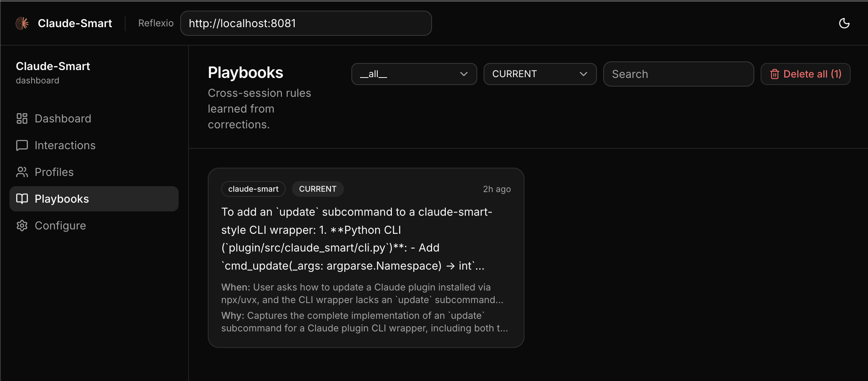Navigate to the Playbooks section
Viewport: 868px width, 381px height.
pyautogui.click(x=62, y=199)
